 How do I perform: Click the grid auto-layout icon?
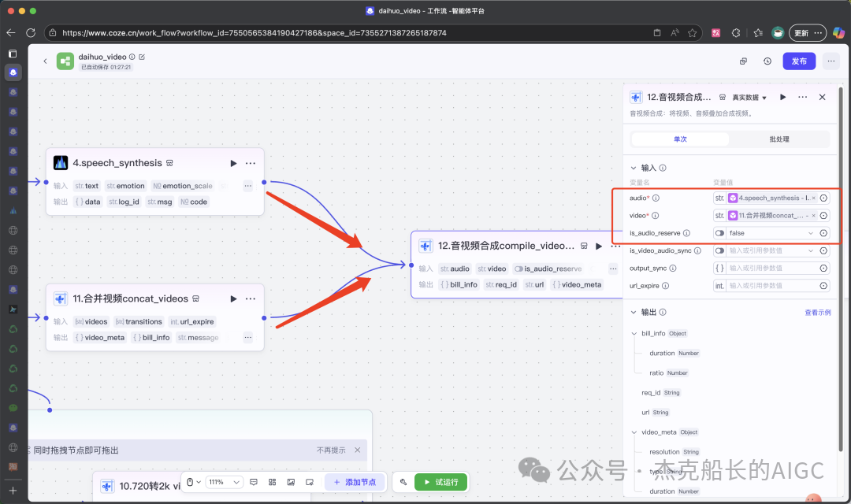[x=273, y=482]
